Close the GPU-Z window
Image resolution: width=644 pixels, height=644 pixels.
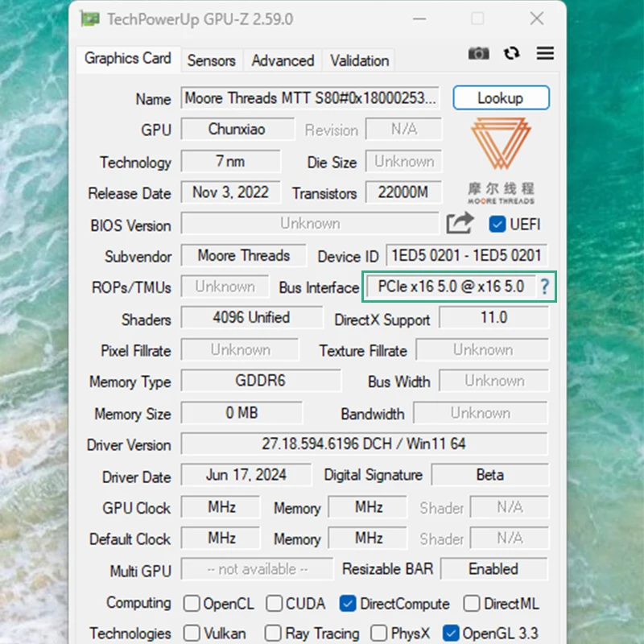(x=537, y=19)
